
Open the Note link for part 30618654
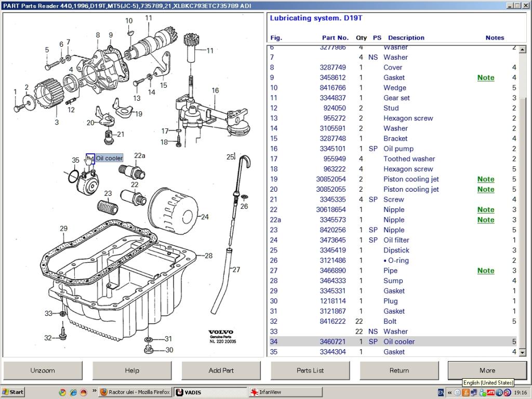486,210
